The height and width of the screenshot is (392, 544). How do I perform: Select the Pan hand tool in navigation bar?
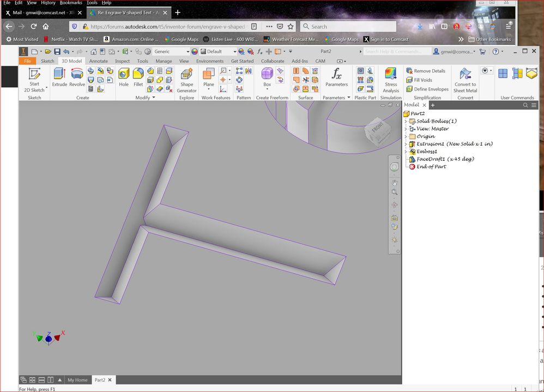click(394, 183)
